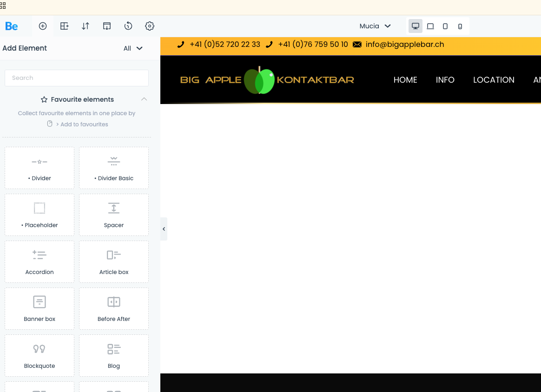Switch to desktop preview mode
The image size is (541, 392).
416,26
